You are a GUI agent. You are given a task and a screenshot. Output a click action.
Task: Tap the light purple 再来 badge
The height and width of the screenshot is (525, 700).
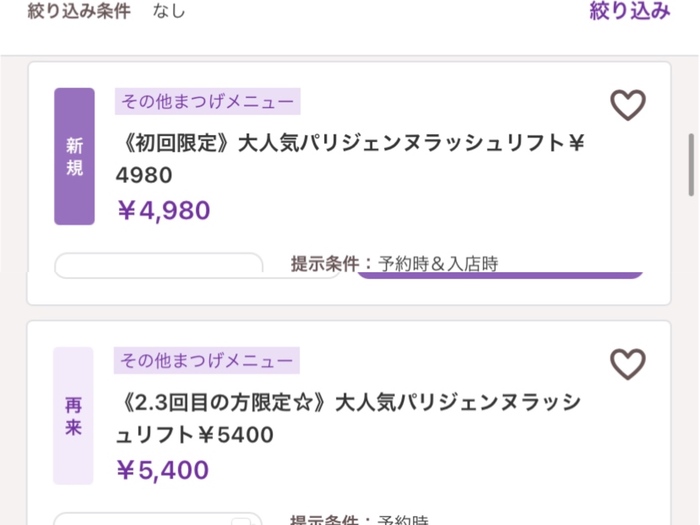[74, 416]
